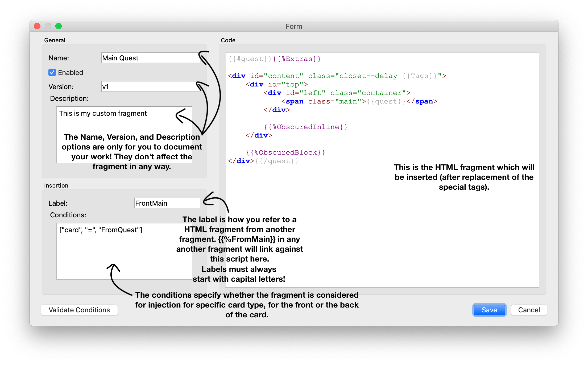The image size is (588, 365).
Task: Click the Cancel button
Action: coord(529,310)
